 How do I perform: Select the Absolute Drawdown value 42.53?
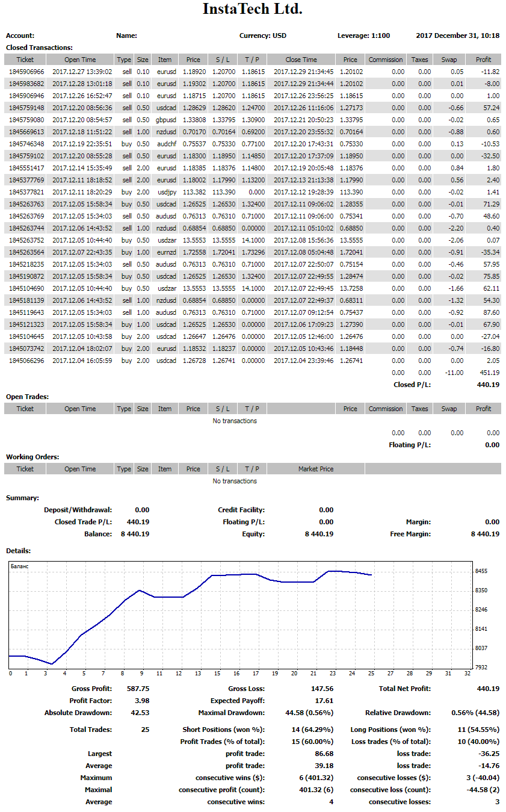(140, 713)
